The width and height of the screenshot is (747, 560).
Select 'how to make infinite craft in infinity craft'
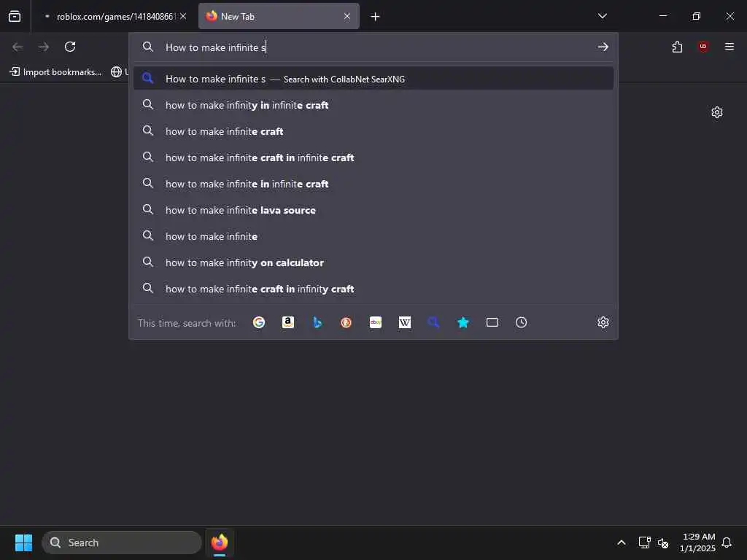pyautogui.click(x=373, y=289)
